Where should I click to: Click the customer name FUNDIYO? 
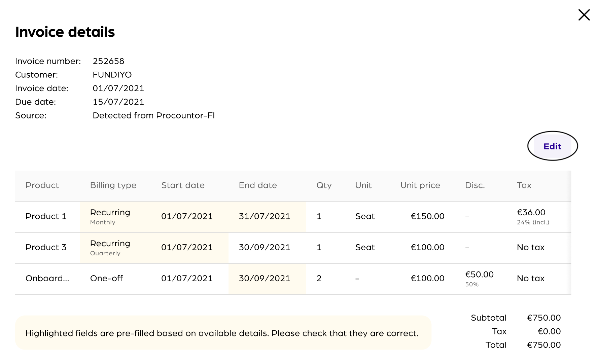pos(112,75)
